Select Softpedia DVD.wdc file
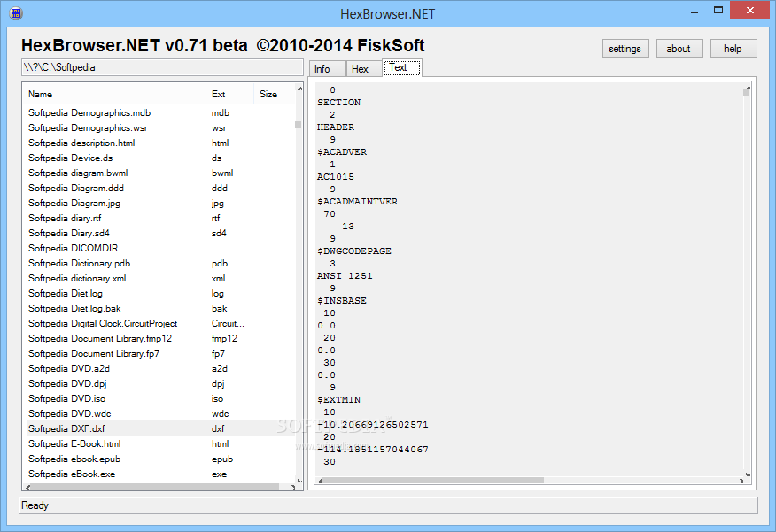The image size is (776, 532). (159, 414)
